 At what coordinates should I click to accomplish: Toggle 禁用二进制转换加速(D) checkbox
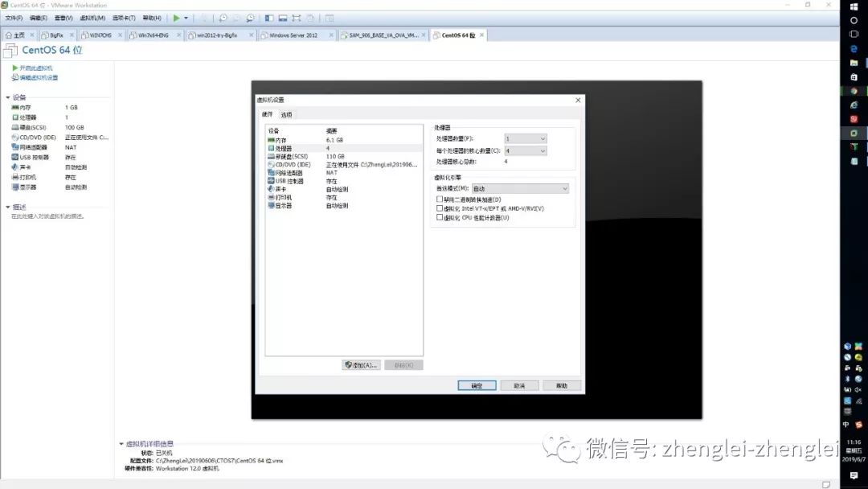[440, 199]
